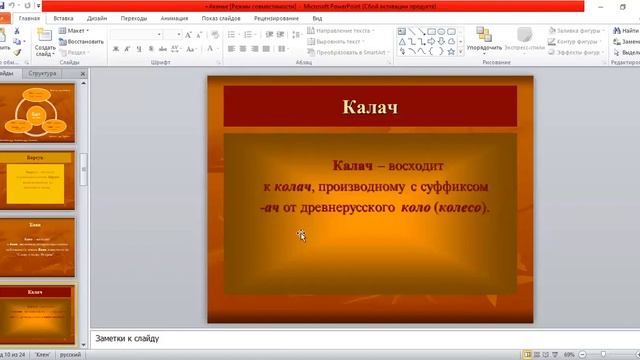Open the Макет layout dropdown

pyautogui.click(x=74, y=31)
